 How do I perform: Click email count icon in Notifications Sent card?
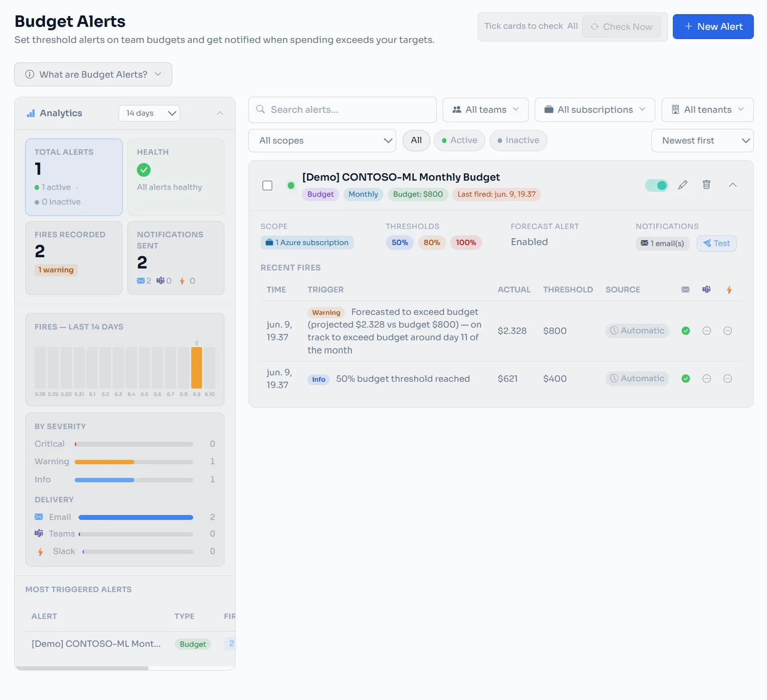(x=141, y=281)
